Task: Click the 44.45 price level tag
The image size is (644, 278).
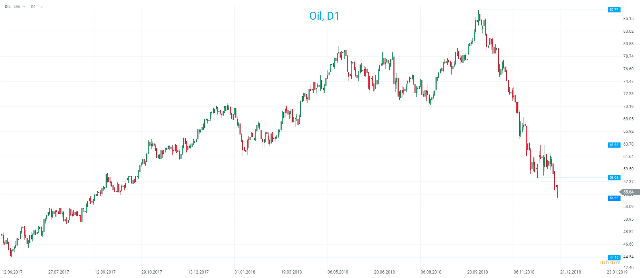Action: tap(614, 258)
